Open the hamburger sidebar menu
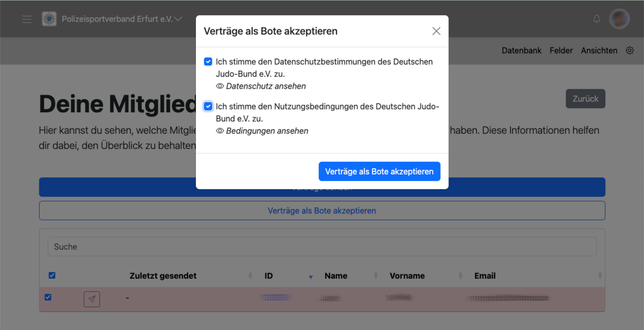Screen dimensions: 644x330 coord(27,19)
